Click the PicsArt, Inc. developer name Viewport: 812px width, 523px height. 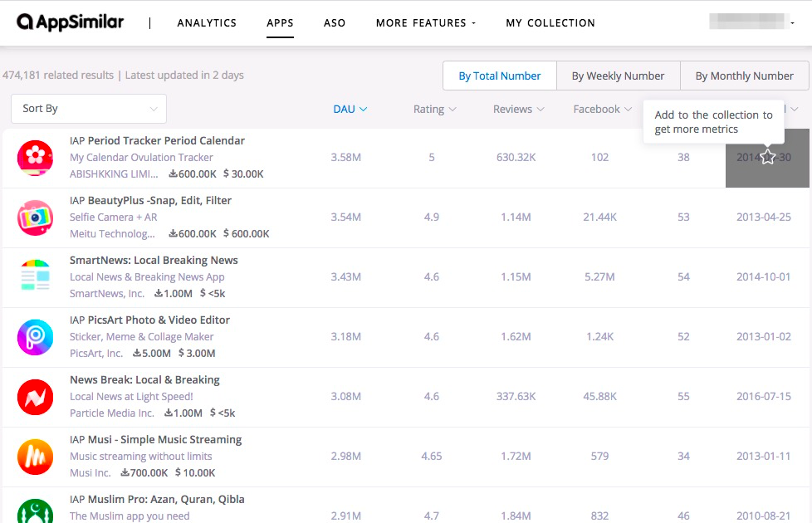click(x=96, y=354)
